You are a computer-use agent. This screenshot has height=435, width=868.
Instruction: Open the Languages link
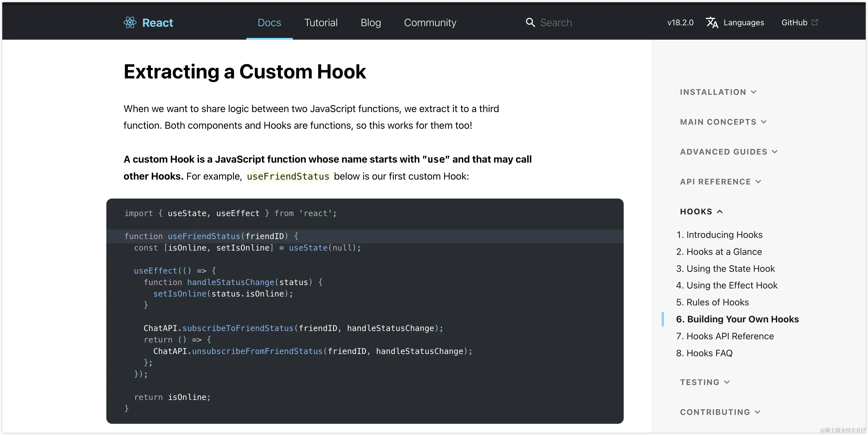[x=744, y=23]
